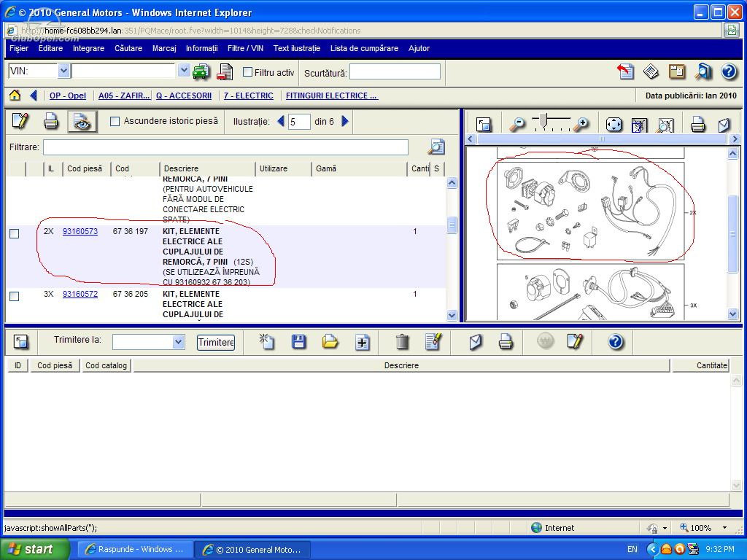
Task: Delete item with trash can icon
Action: (402, 341)
